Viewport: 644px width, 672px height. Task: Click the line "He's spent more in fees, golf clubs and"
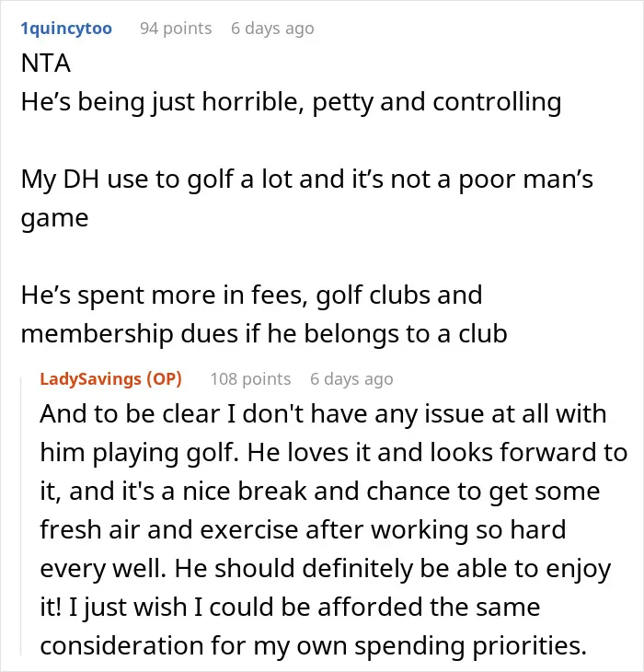coord(252,295)
